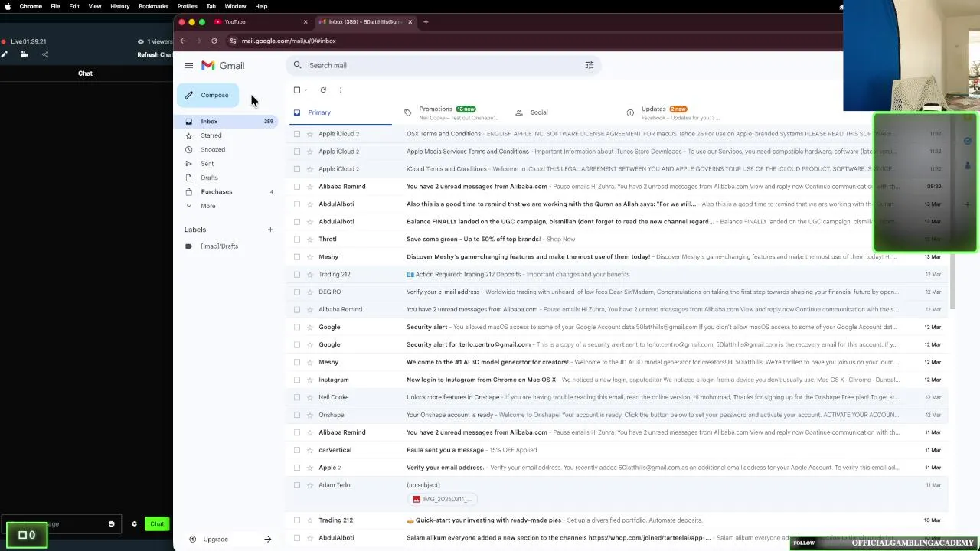
Task: Focus the Search mail field
Action: click(444, 65)
